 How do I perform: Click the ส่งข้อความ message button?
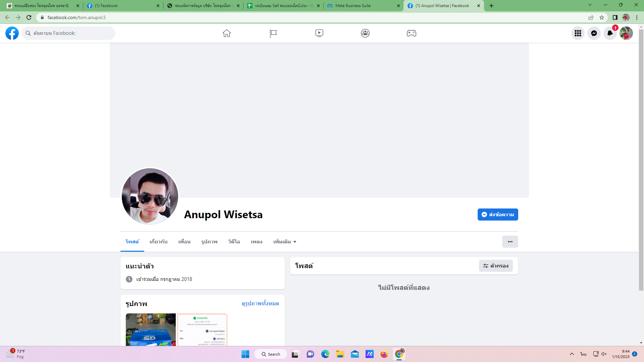point(498,215)
